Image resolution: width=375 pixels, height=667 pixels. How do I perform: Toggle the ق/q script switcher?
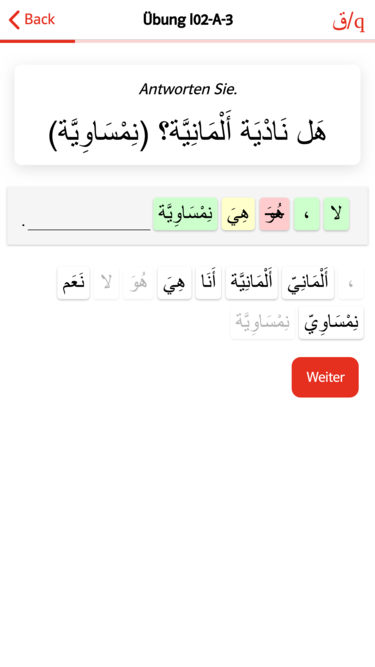[x=348, y=22]
